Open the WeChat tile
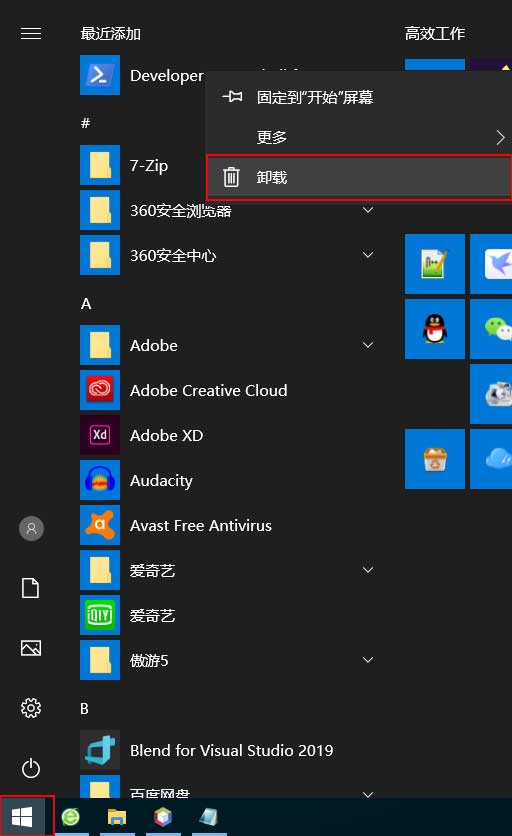Viewport: 512px width, 836px height. coord(492,328)
